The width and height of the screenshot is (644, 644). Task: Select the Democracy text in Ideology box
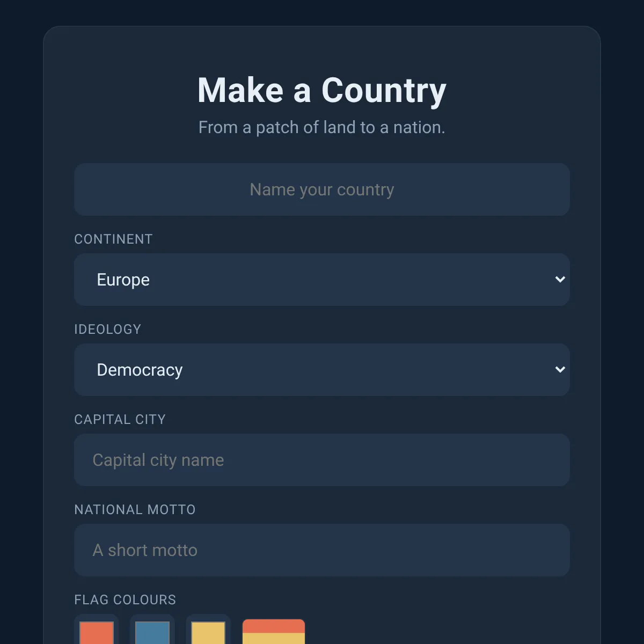[x=140, y=370]
